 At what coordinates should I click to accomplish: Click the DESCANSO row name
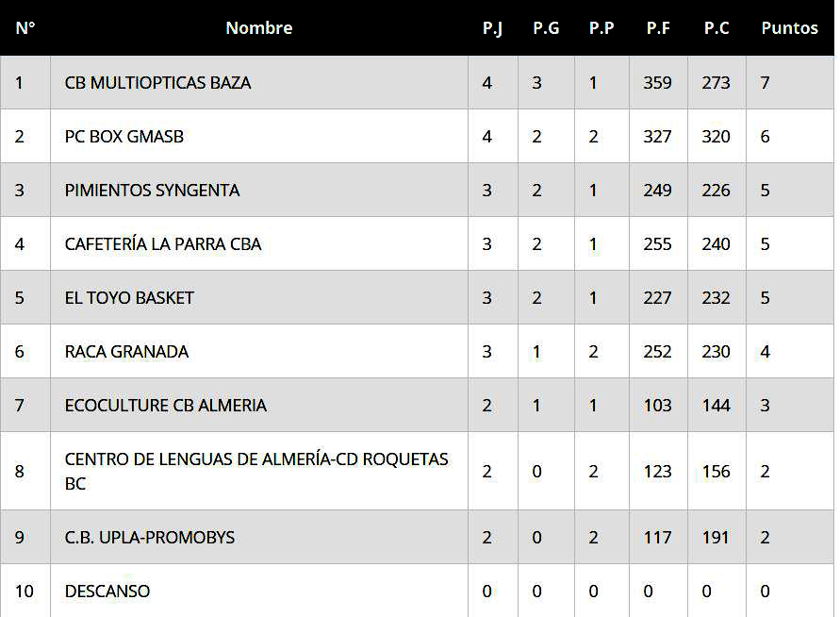107,592
